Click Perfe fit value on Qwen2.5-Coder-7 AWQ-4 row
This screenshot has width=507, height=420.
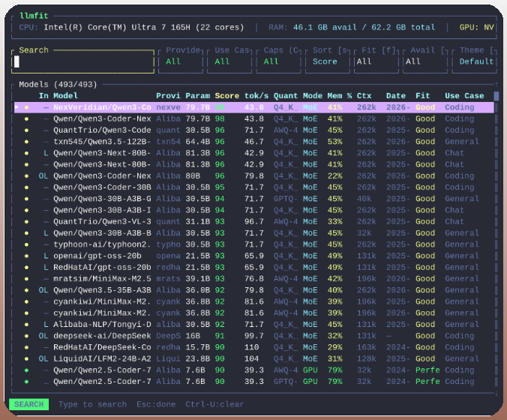click(427, 370)
